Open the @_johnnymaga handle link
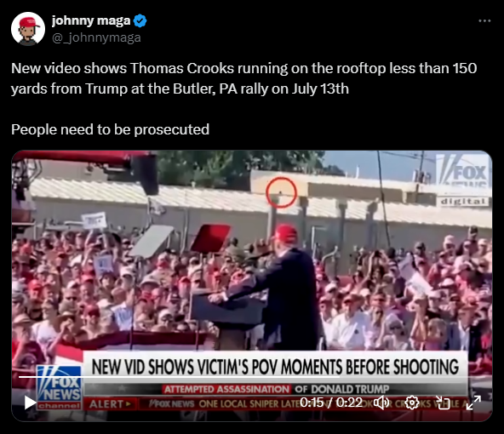 coord(96,37)
